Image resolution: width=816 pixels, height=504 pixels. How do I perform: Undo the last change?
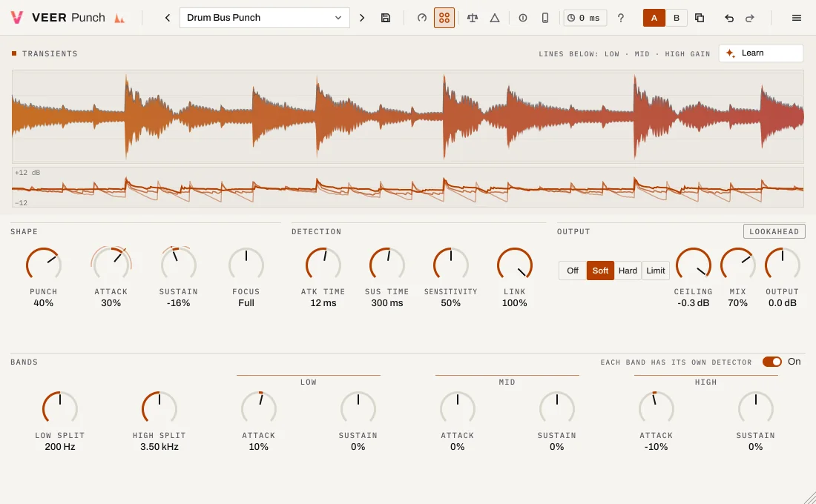click(729, 18)
